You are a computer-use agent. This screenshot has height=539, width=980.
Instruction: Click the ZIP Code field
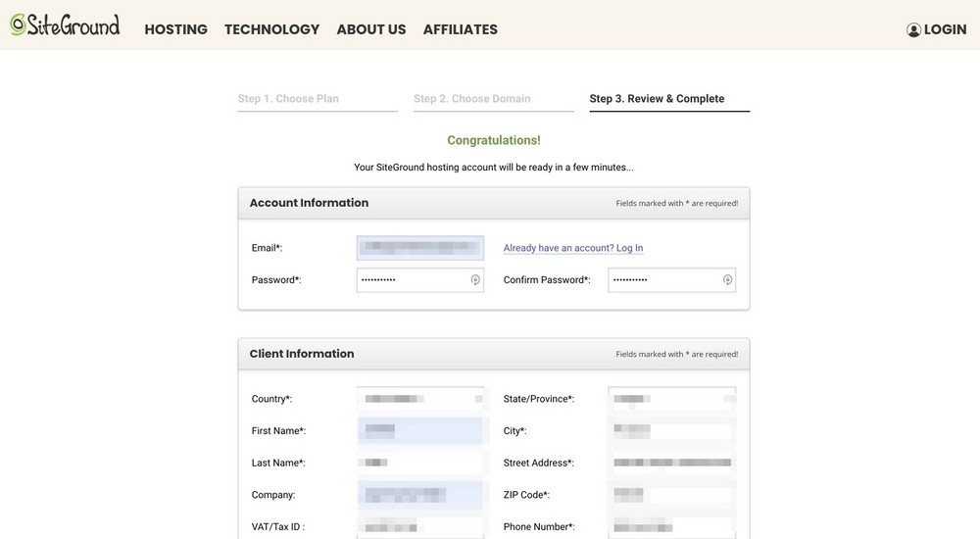[x=672, y=495]
